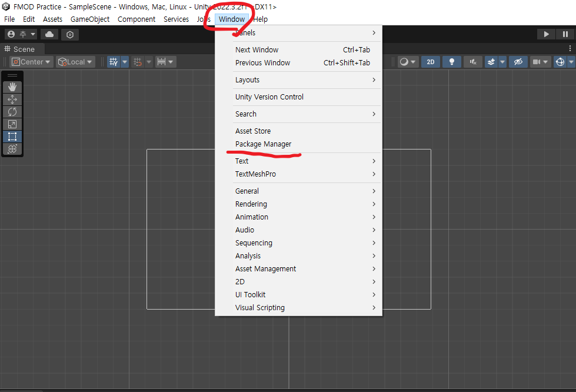Click the grid snapping increment icon
The width and height of the screenshot is (576, 392).
coord(138,62)
